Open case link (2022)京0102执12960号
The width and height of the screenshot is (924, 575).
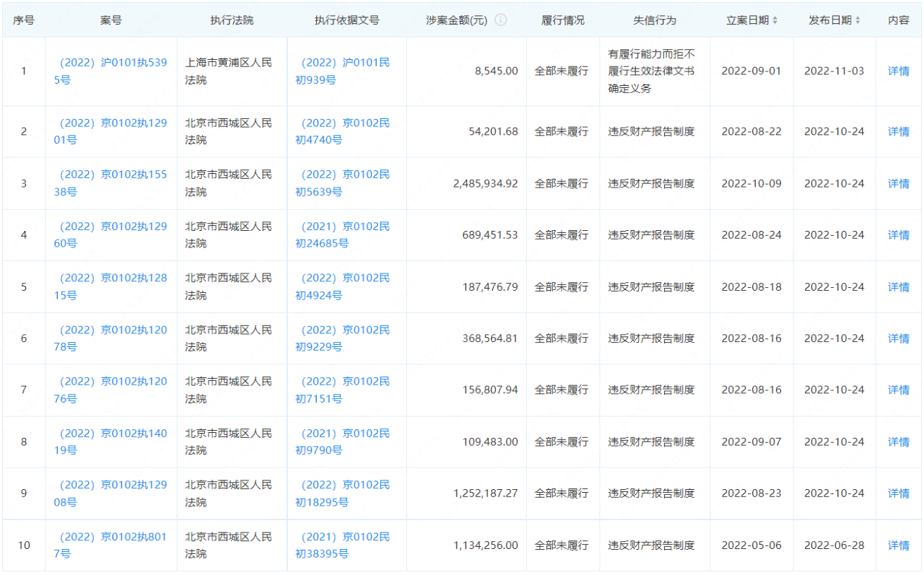click(x=110, y=235)
